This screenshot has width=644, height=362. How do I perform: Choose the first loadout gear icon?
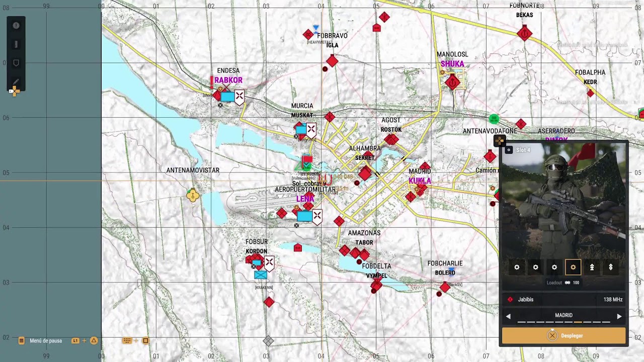[x=517, y=267]
